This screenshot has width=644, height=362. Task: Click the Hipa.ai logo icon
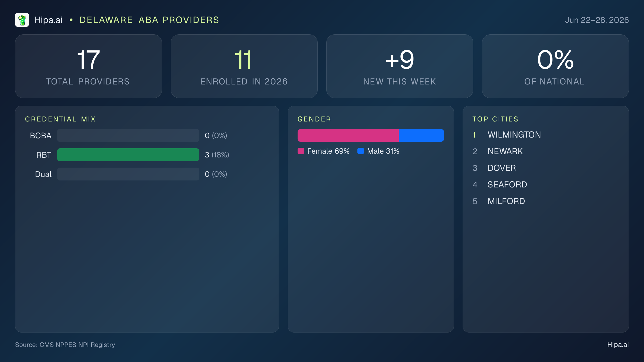pos(22,20)
